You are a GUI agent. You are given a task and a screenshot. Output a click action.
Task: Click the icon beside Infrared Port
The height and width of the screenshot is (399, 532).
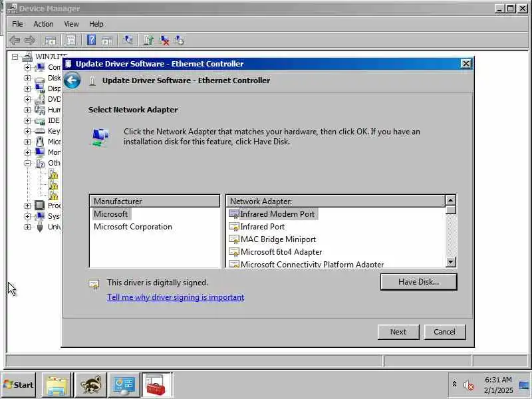[x=234, y=227]
